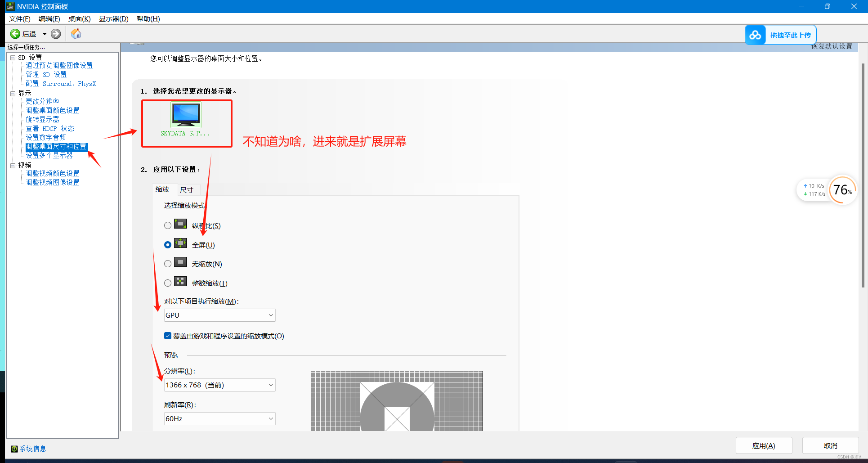Open the 编辑(E) menu
The image size is (868, 463).
point(49,18)
